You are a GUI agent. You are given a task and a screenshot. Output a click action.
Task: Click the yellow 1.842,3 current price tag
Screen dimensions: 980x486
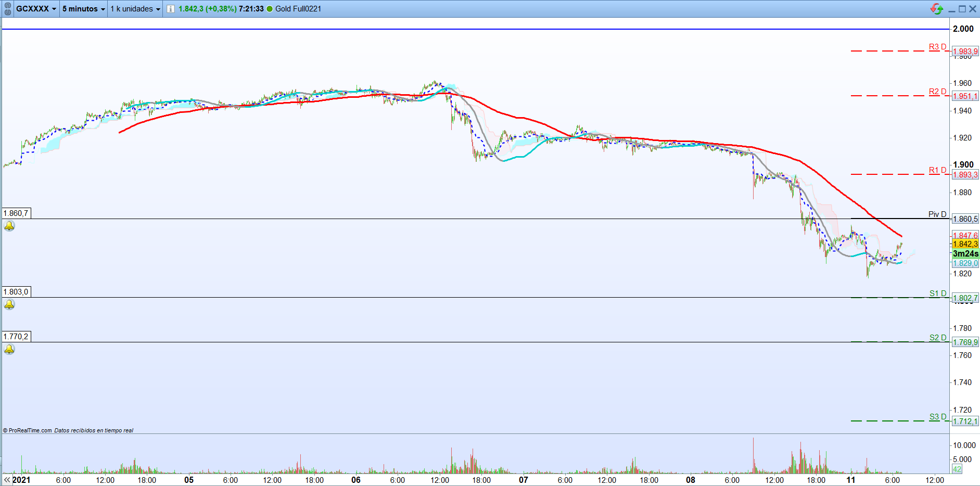pyautogui.click(x=965, y=244)
